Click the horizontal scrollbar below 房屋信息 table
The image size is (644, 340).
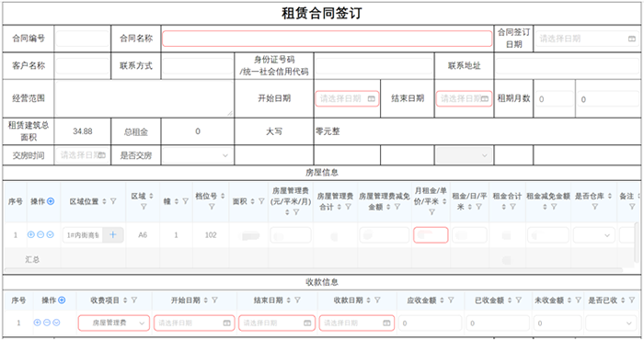tap(315, 270)
